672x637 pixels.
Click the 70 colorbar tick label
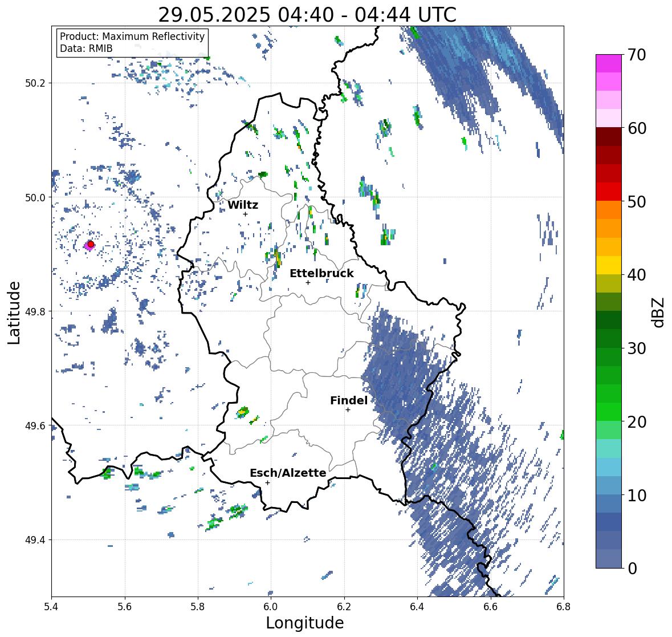pyautogui.click(x=637, y=55)
